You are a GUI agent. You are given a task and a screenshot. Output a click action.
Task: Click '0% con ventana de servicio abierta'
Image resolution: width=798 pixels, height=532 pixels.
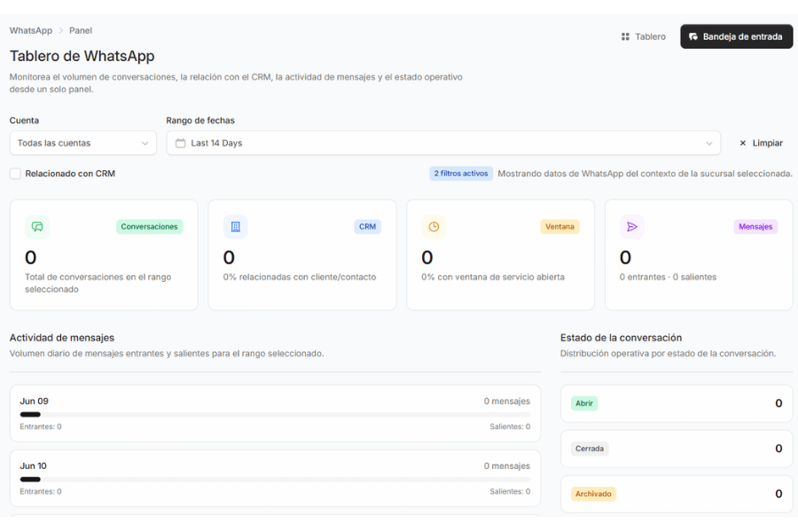click(x=493, y=277)
